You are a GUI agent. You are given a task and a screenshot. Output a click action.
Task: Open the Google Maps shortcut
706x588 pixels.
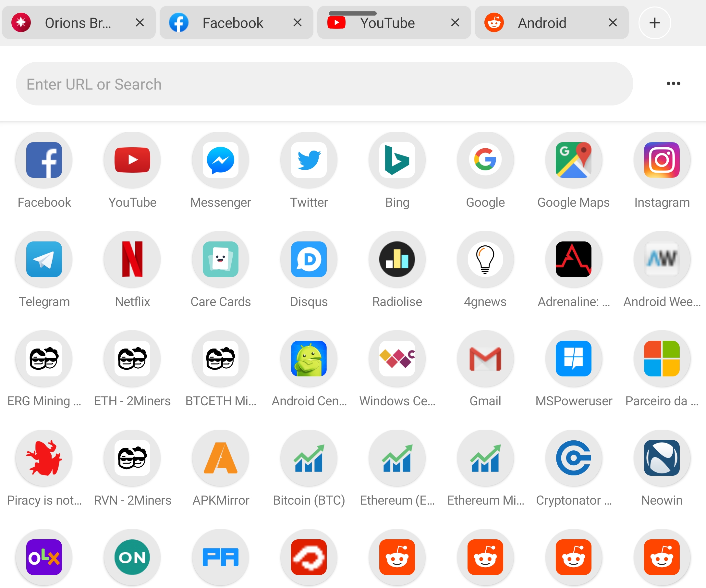click(574, 160)
